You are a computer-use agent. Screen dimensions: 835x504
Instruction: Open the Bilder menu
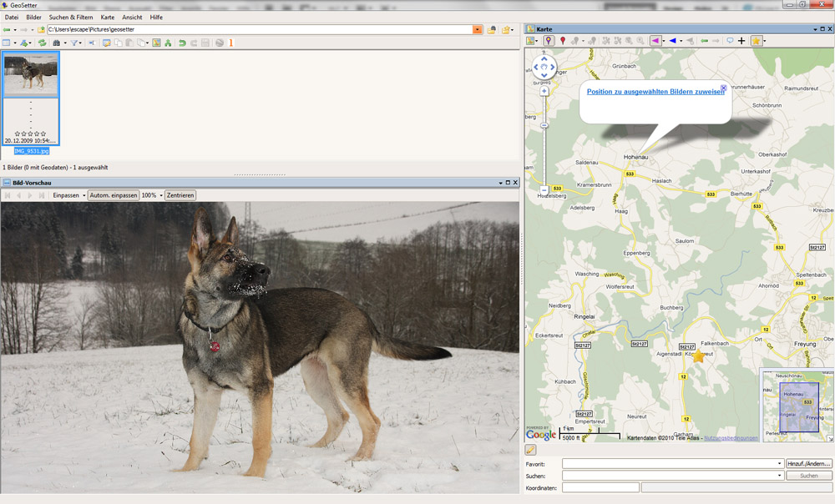click(33, 18)
